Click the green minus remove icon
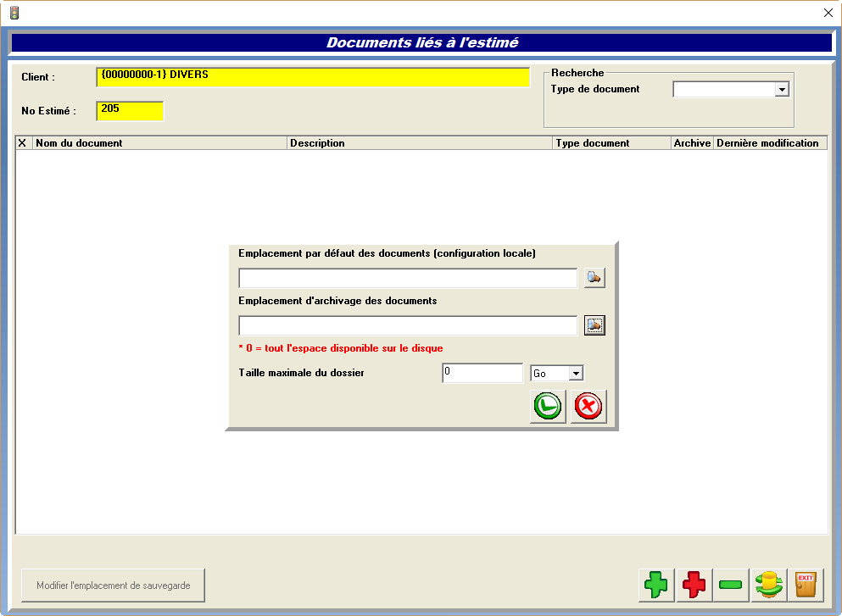This screenshot has height=616, width=842. coord(731,585)
